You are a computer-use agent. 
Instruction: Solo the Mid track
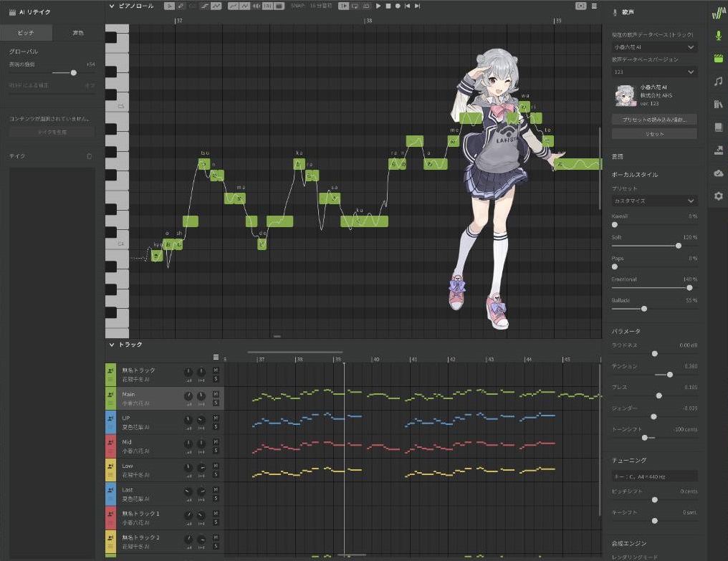click(216, 451)
